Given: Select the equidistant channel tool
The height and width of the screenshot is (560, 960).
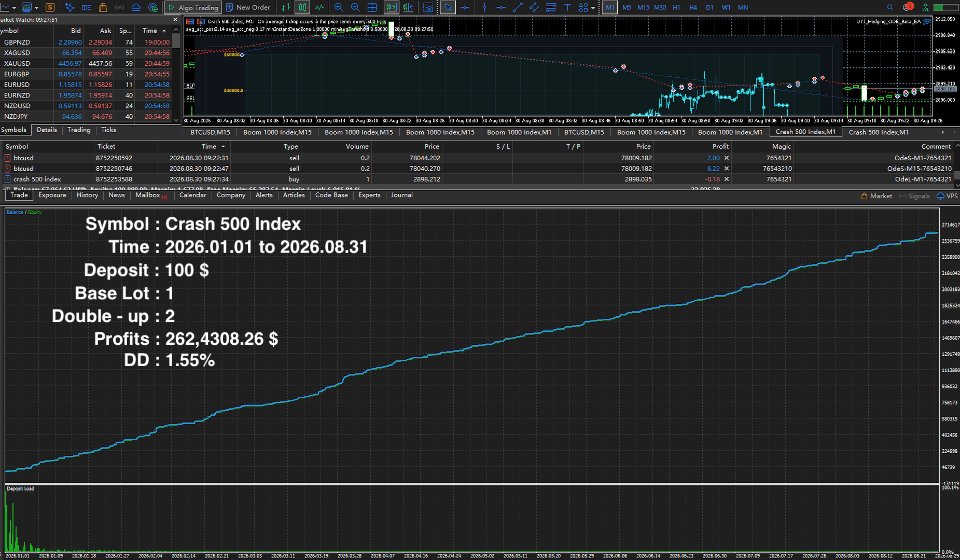Looking at the screenshot, I should pos(534,7).
